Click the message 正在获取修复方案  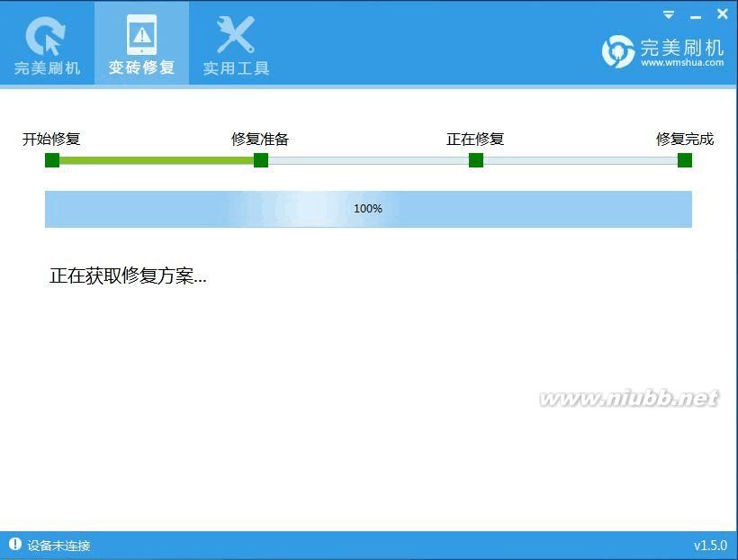[x=128, y=276]
